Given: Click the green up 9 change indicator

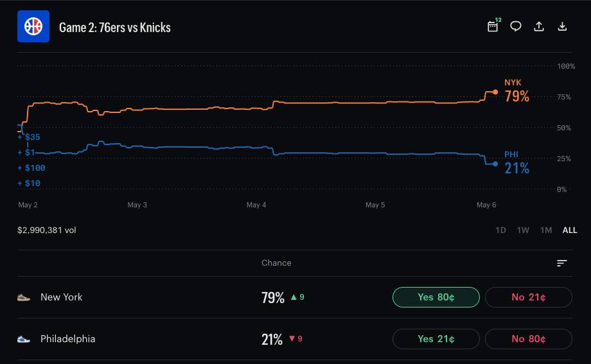Looking at the screenshot, I should tap(297, 297).
